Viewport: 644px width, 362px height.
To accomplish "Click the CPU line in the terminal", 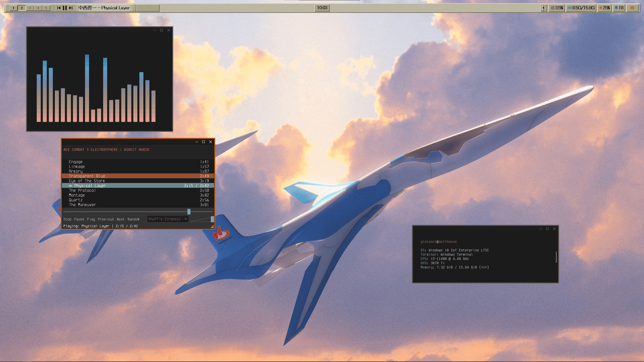I will [x=445, y=259].
